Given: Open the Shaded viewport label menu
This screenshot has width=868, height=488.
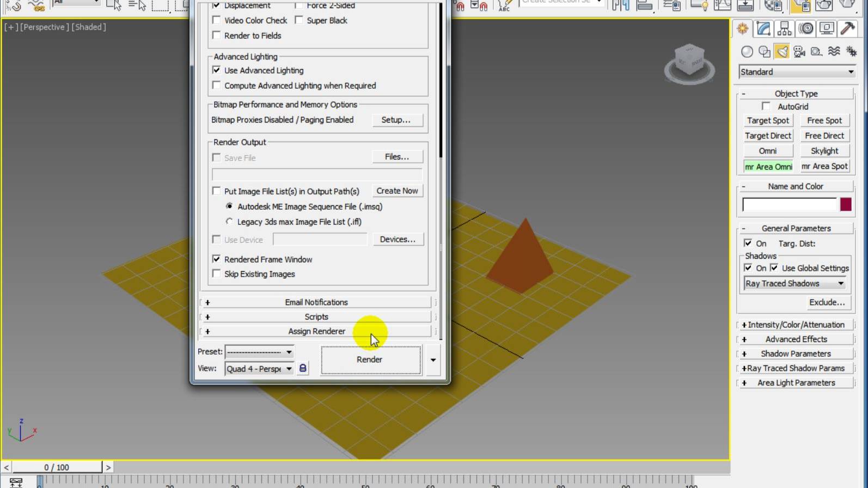Looking at the screenshot, I should coord(89,27).
